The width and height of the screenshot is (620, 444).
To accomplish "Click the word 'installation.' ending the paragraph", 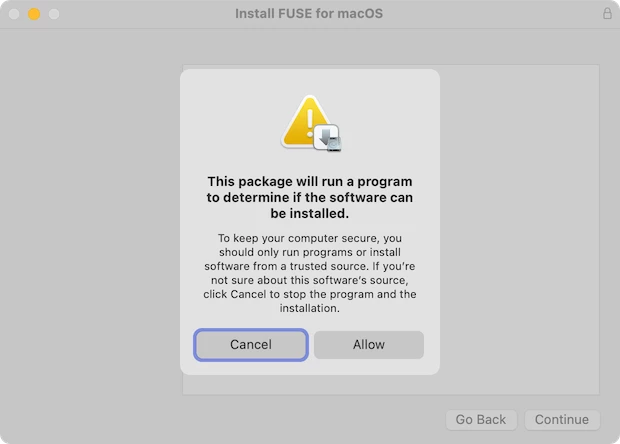I will 310,308.
